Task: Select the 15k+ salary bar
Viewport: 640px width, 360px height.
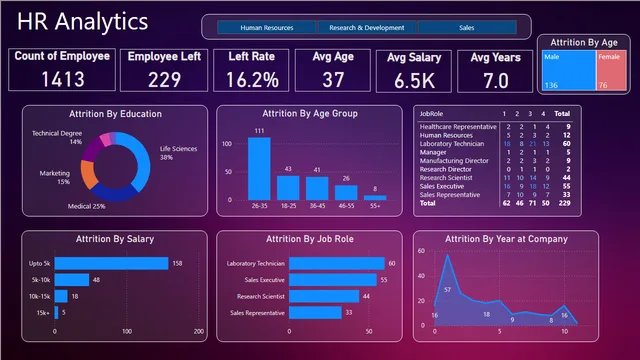Action: pos(56,313)
